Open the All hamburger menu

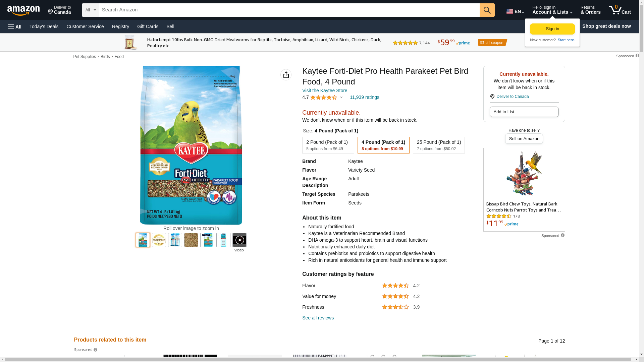[15, 26]
